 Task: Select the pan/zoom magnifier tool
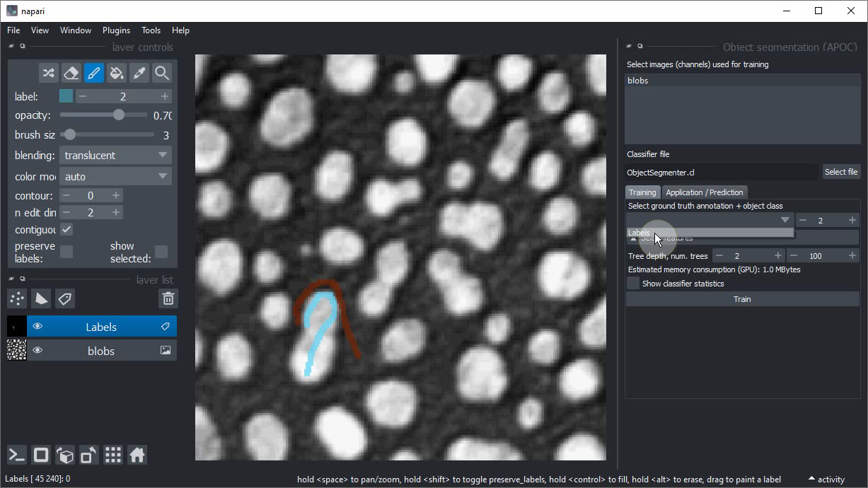pyautogui.click(x=162, y=73)
